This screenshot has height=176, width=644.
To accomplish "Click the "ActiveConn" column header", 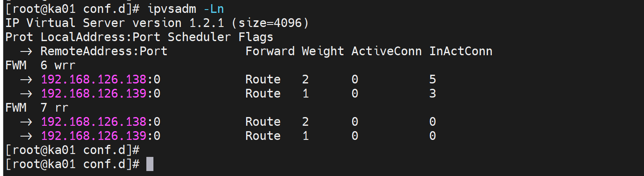I will [x=386, y=51].
